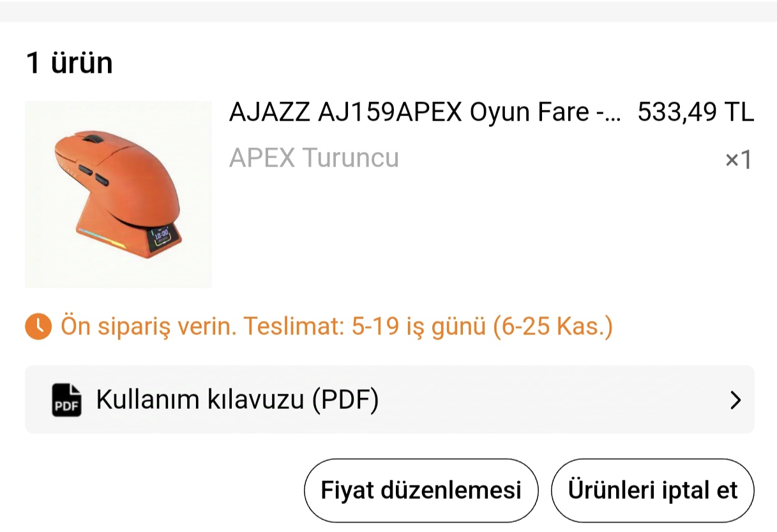Tap the black PDF file icon
777x532 pixels.
pyautogui.click(x=66, y=400)
